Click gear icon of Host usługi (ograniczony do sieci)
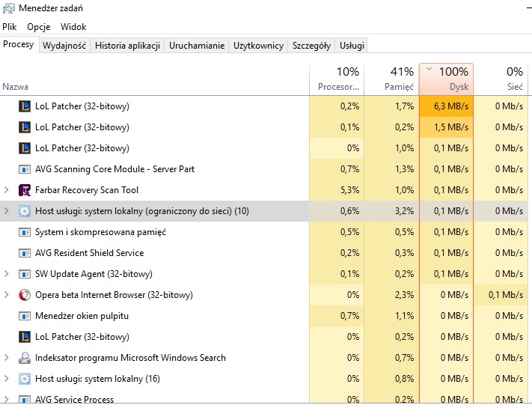Image resolution: width=532 pixels, height=408 pixels. [25, 211]
